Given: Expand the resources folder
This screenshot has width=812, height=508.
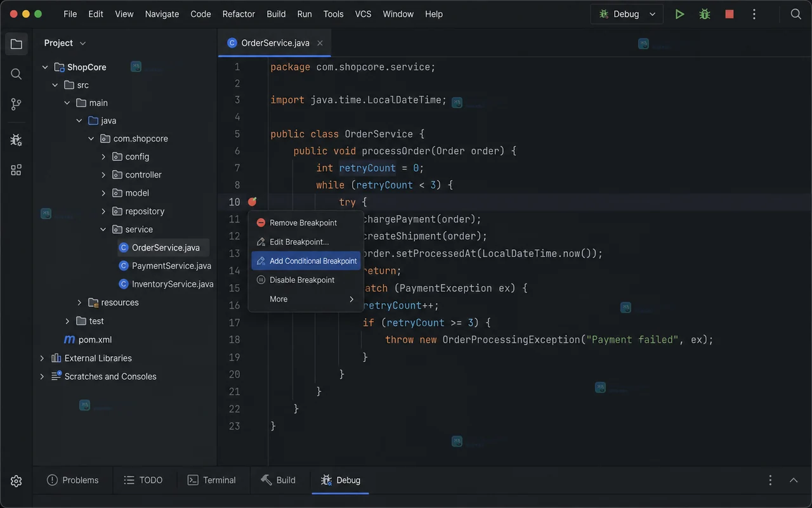Looking at the screenshot, I should point(79,303).
